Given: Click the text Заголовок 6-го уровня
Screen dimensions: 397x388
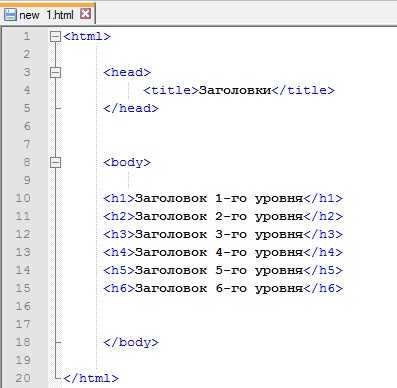Looking at the screenshot, I should pos(219,289).
